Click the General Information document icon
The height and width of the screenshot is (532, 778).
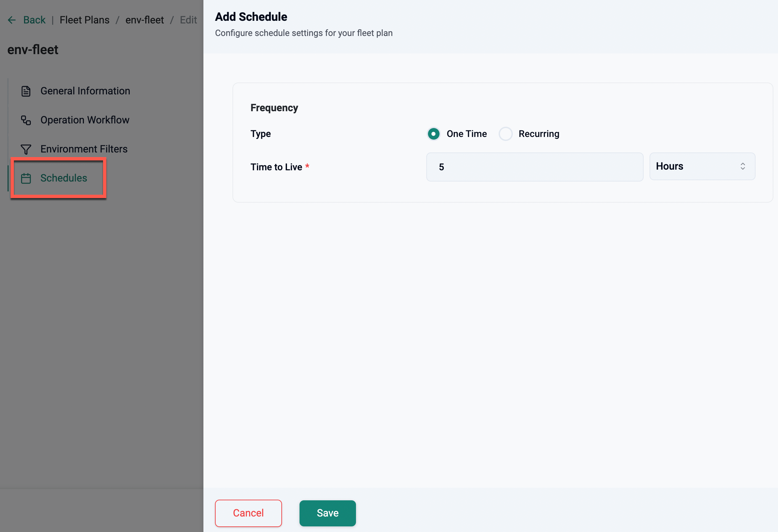point(26,91)
